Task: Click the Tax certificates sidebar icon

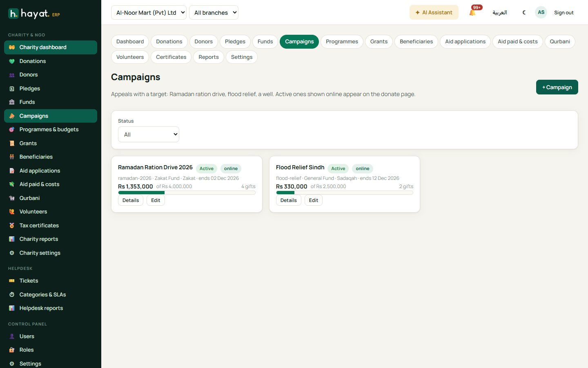Action: click(12, 226)
